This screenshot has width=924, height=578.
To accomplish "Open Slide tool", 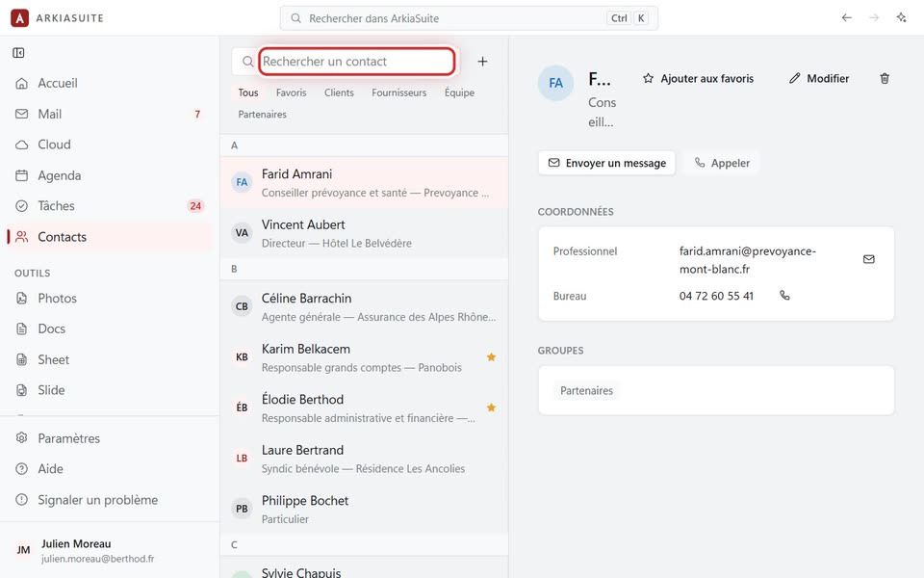I will click(110, 390).
